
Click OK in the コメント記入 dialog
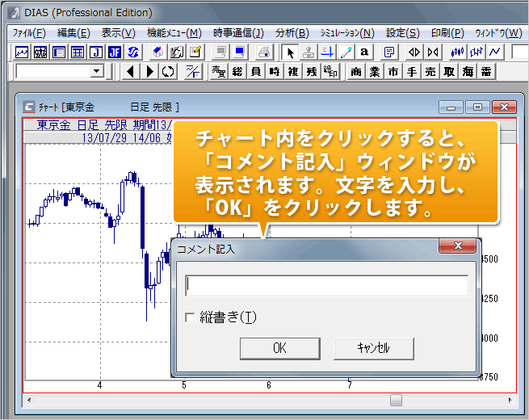click(x=279, y=348)
